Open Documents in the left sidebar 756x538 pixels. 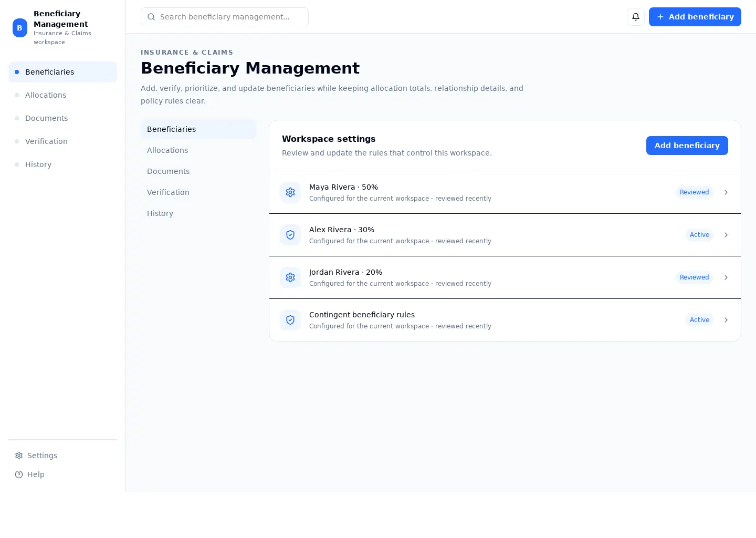(62, 118)
